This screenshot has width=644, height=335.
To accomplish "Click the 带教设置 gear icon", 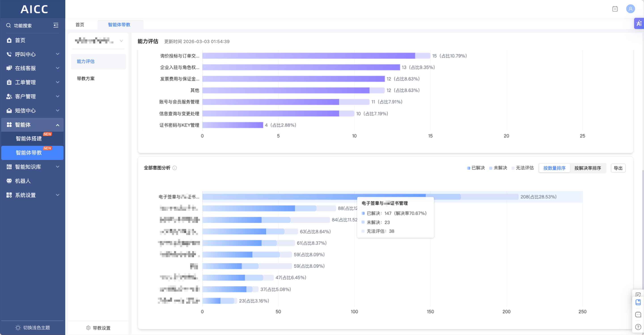I will tap(88, 328).
